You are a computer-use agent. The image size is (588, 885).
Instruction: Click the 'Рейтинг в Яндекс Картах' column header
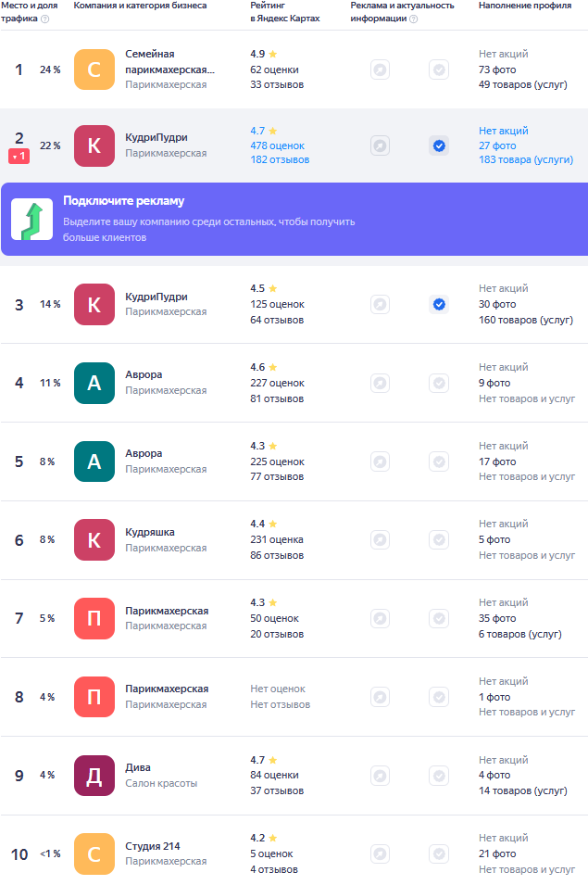pyautogui.click(x=285, y=12)
